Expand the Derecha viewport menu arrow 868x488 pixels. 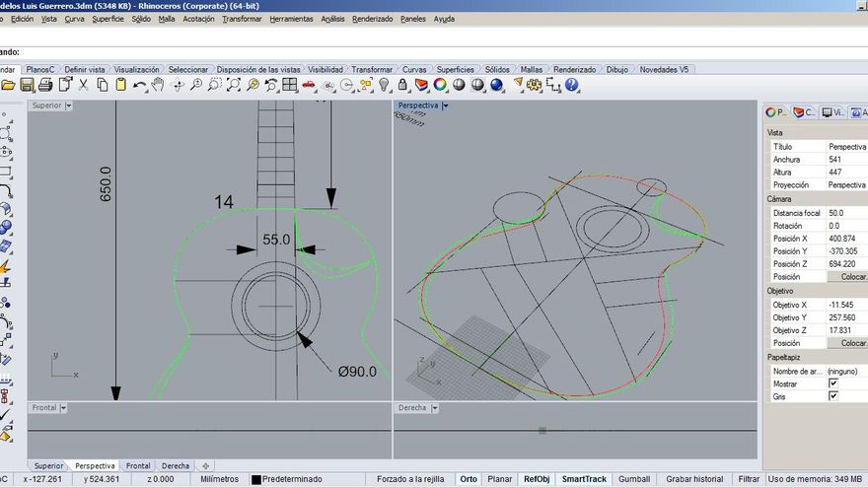tap(434, 407)
